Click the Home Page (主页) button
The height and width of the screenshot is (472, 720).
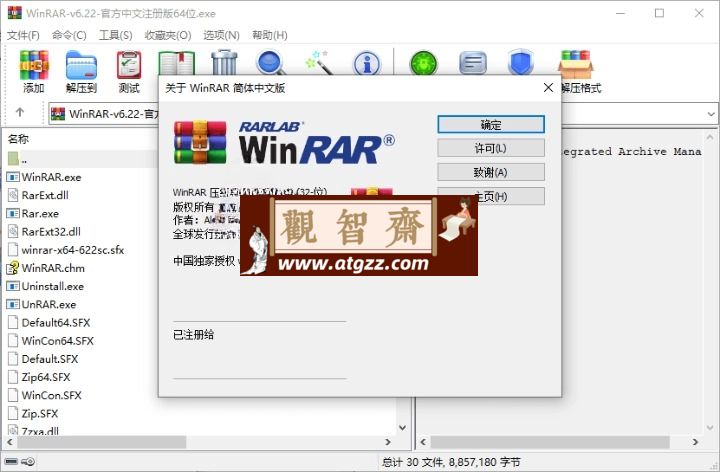click(x=491, y=196)
